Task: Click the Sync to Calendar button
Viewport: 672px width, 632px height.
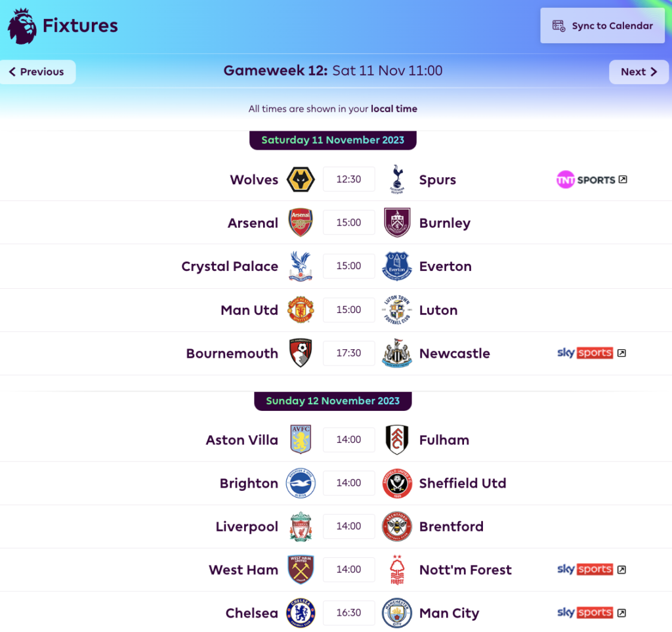Action: [602, 25]
